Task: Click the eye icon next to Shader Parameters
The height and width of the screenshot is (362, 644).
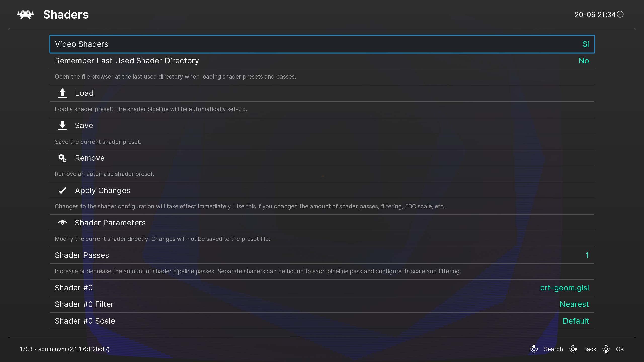Action: point(62,223)
